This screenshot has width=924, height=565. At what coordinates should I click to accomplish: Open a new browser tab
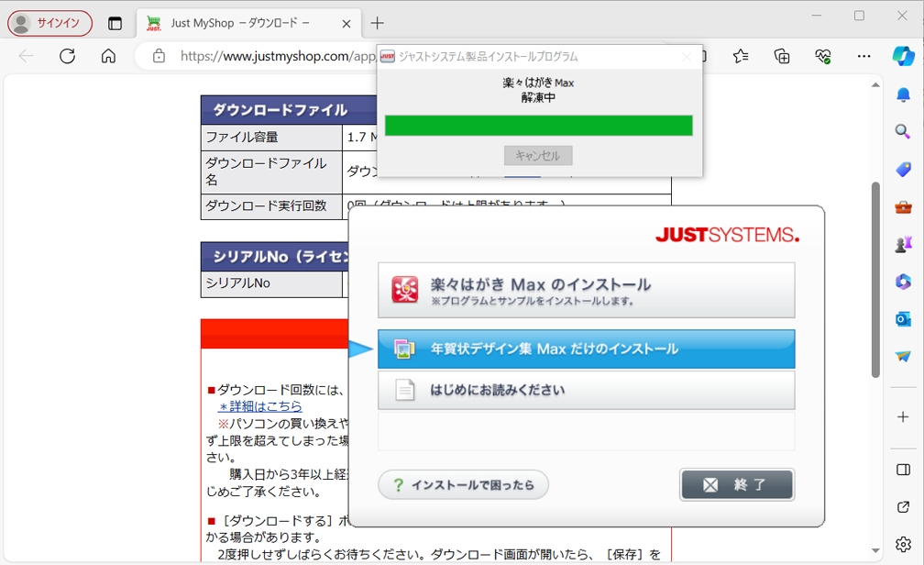(377, 24)
